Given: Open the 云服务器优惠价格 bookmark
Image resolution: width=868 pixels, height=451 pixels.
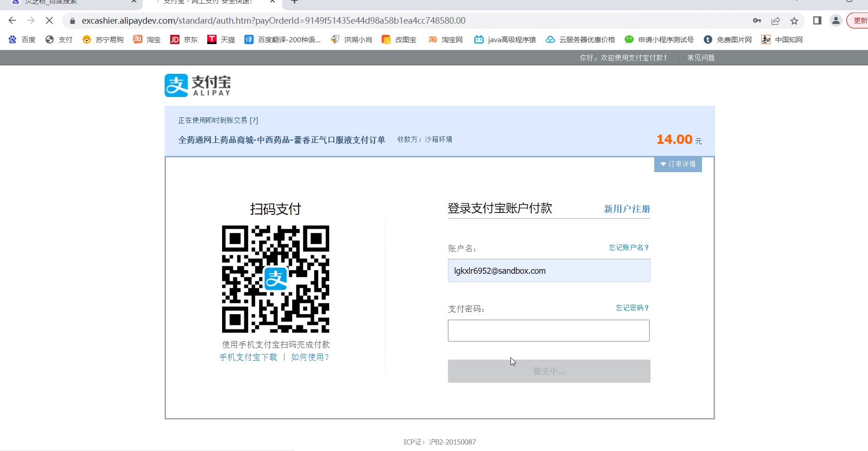Looking at the screenshot, I should (581, 39).
